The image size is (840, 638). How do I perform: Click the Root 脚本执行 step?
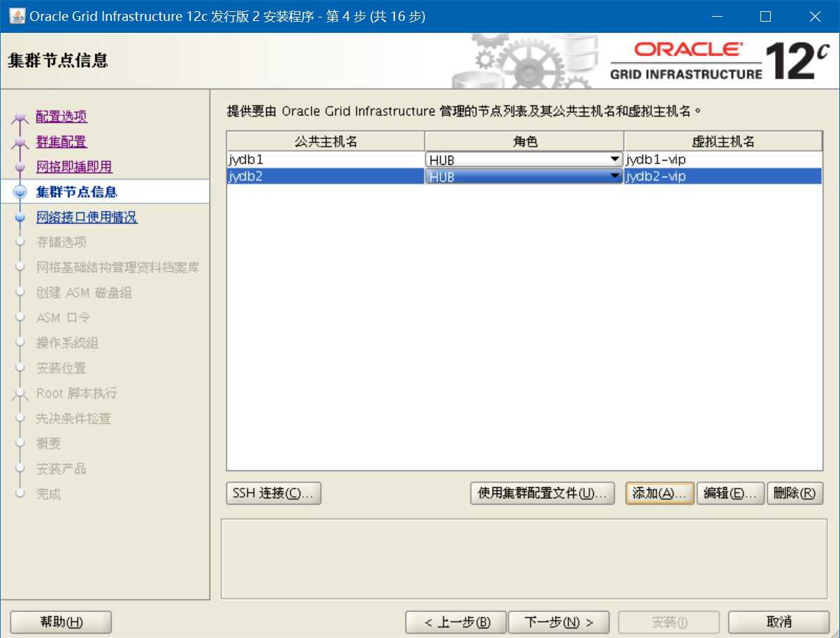[x=77, y=393]
